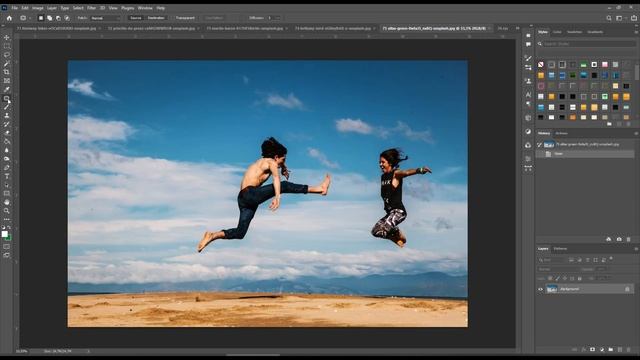This screenshot has height=360, width=640.
Task: Toggle visibility of Background layer
Action: 540,289
